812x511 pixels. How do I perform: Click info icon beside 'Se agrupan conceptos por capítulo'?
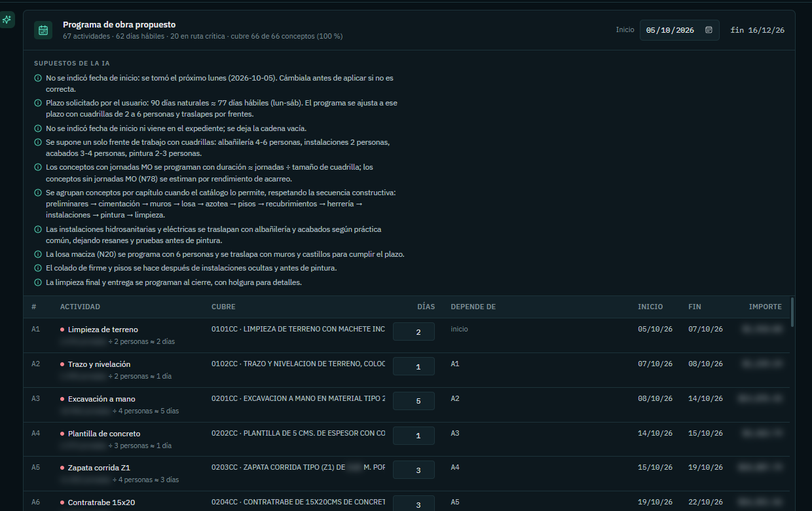tap(37, 193)
